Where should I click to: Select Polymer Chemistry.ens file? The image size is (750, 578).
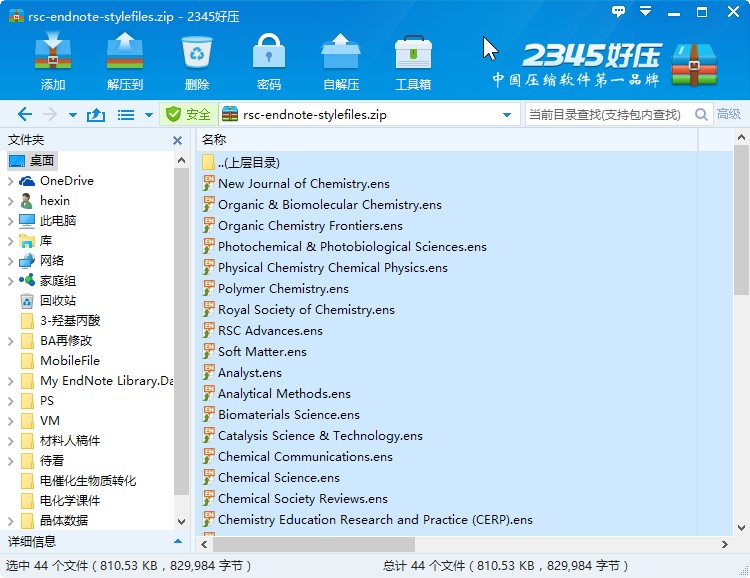pos(283,289)
